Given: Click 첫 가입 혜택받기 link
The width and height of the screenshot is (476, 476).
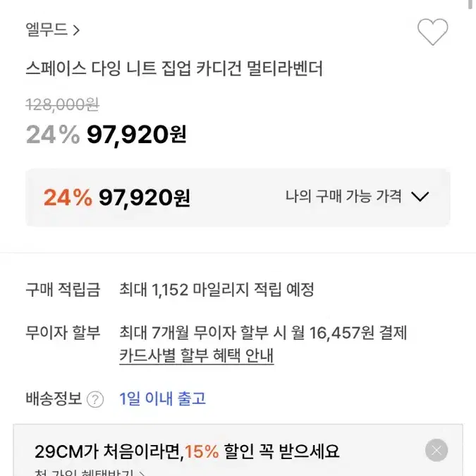Looking at the screenshot, I should [90, 472].
